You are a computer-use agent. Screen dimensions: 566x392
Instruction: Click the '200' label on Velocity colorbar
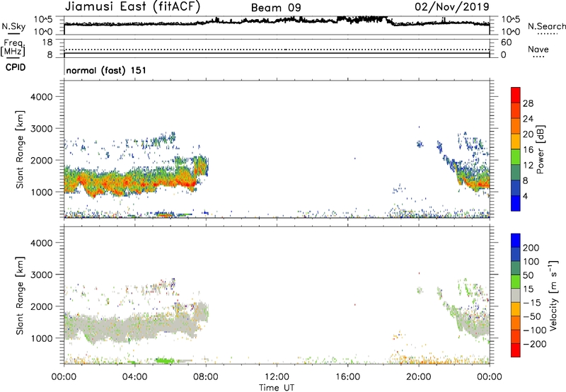(531, 248)
